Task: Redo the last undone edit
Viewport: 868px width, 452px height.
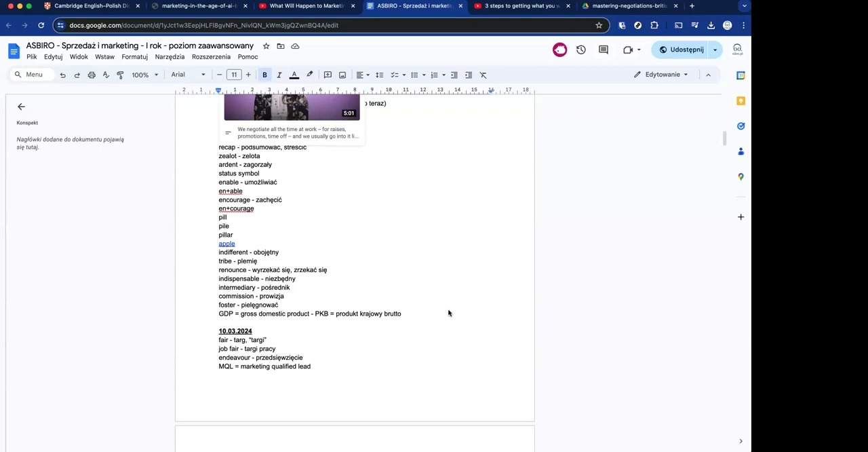Action: (77, 75)
